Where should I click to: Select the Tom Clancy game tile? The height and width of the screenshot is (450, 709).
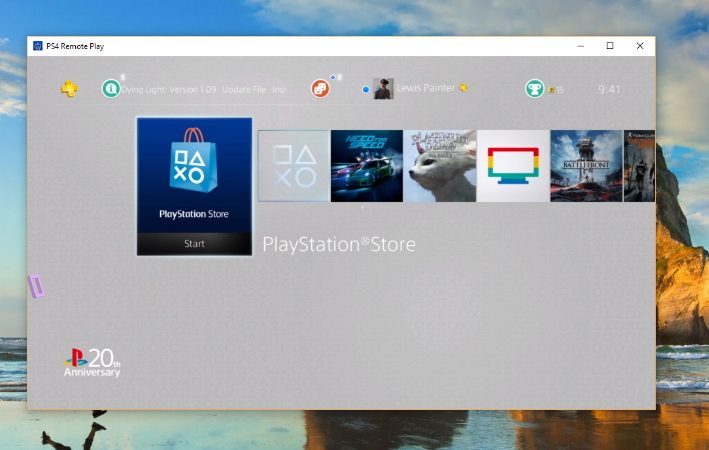639,166
